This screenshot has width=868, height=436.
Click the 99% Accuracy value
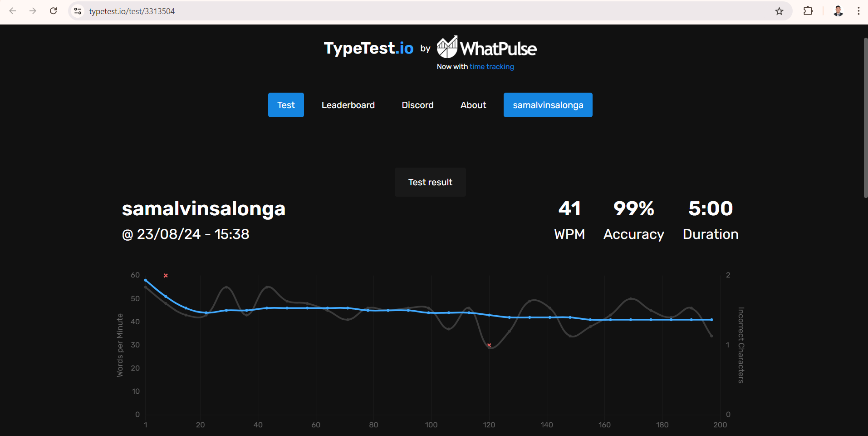click(634, 208)
